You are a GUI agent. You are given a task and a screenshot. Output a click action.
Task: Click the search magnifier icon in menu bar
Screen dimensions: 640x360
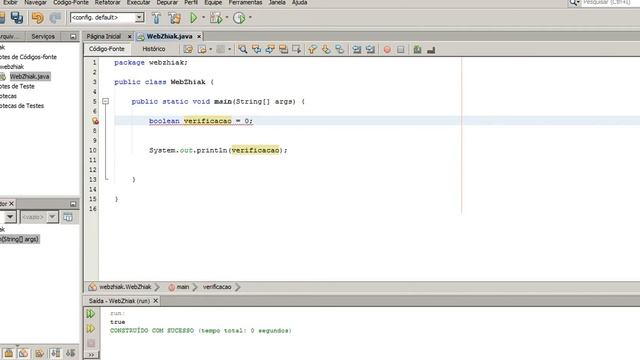[x=574, y=2]
